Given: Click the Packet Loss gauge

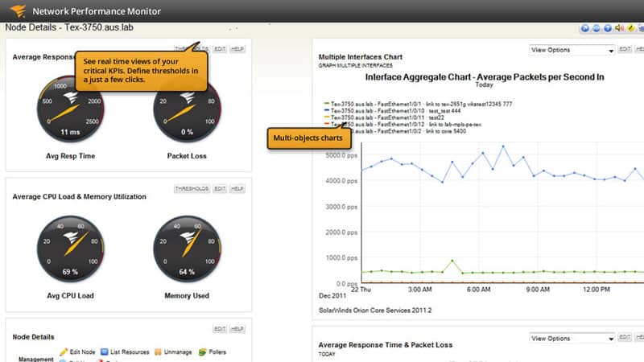Looking at the screenshot, I should click(x=187, y=109).
